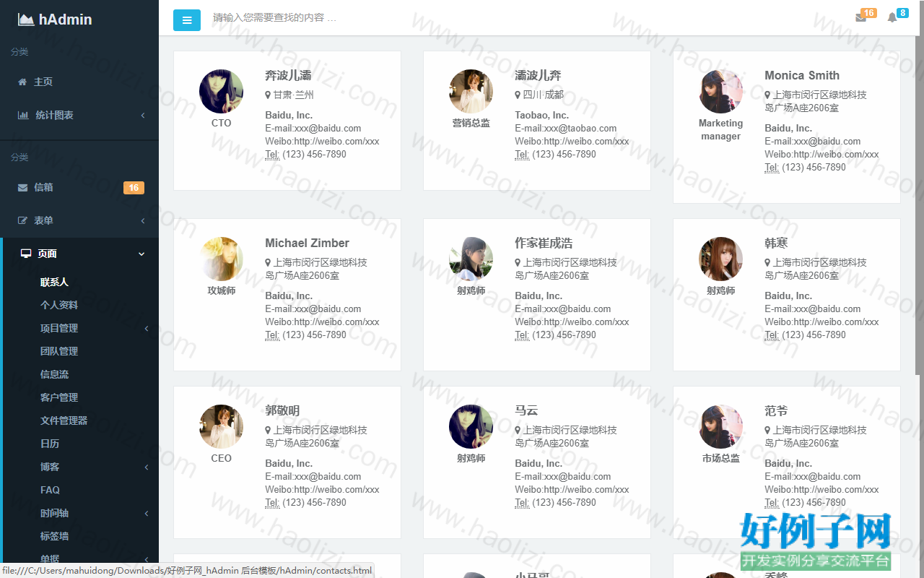Click the location pin for 四川·成都
The height and width of the screenshot is (578, 924).
click(518, 95)
